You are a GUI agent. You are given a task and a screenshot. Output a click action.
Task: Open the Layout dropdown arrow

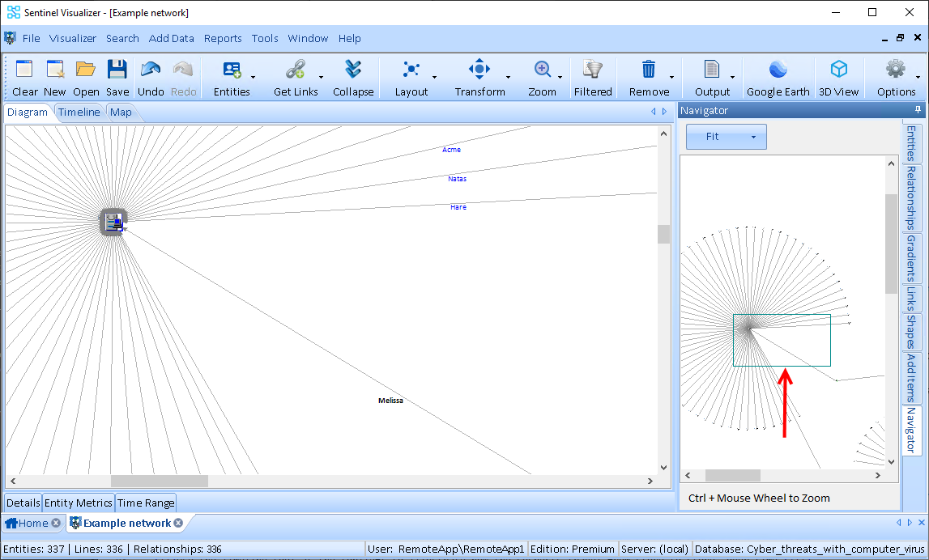(434, 78)
